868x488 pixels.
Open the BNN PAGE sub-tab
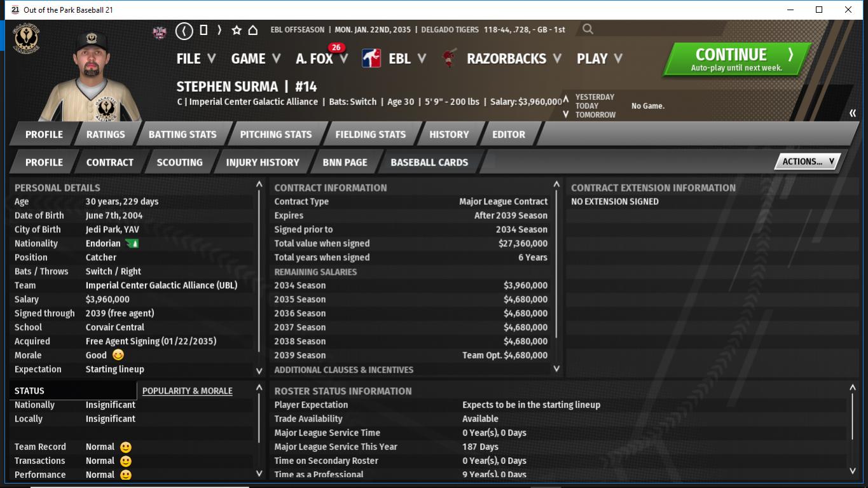(x=345, y=162)
